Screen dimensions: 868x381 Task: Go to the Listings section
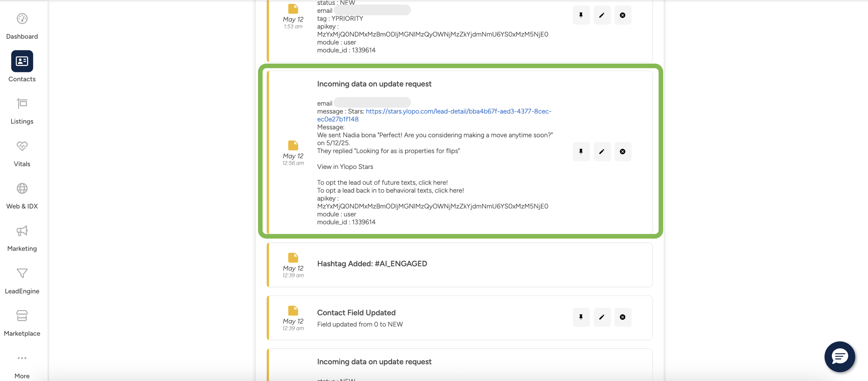coord(22,104)
